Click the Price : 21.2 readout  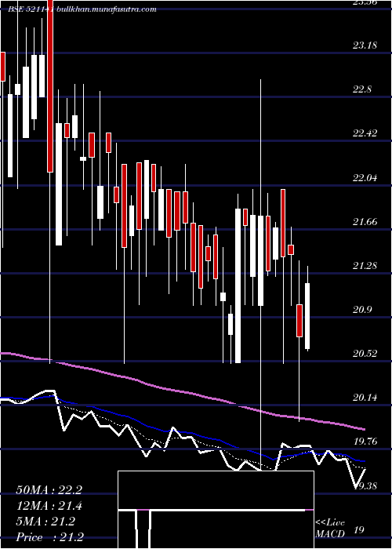click(x=49, y=537)
